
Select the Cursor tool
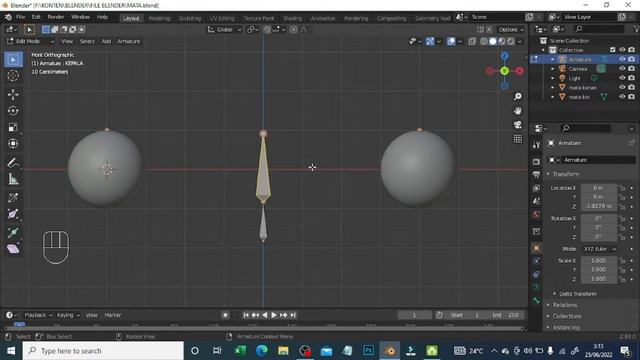click(x=13, y=76)
